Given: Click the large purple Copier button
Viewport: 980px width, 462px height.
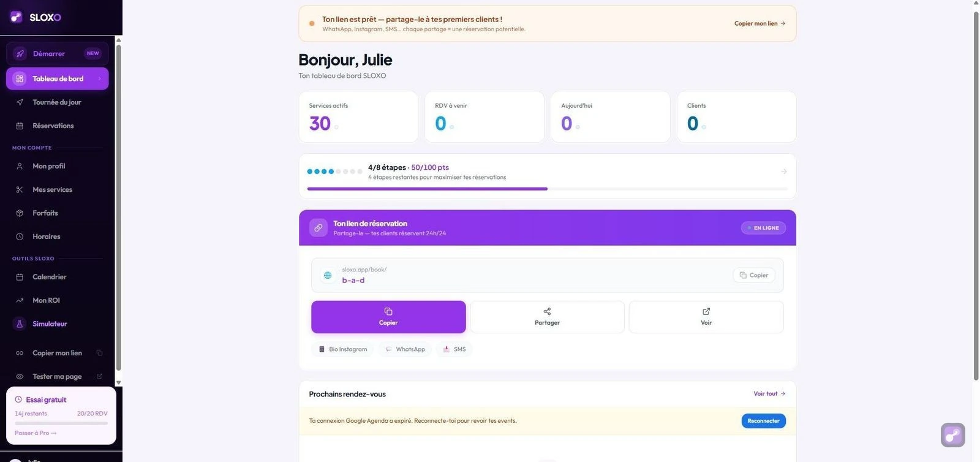Looking at the screenshot, I should pyautogui.click(x=388, y=317).
